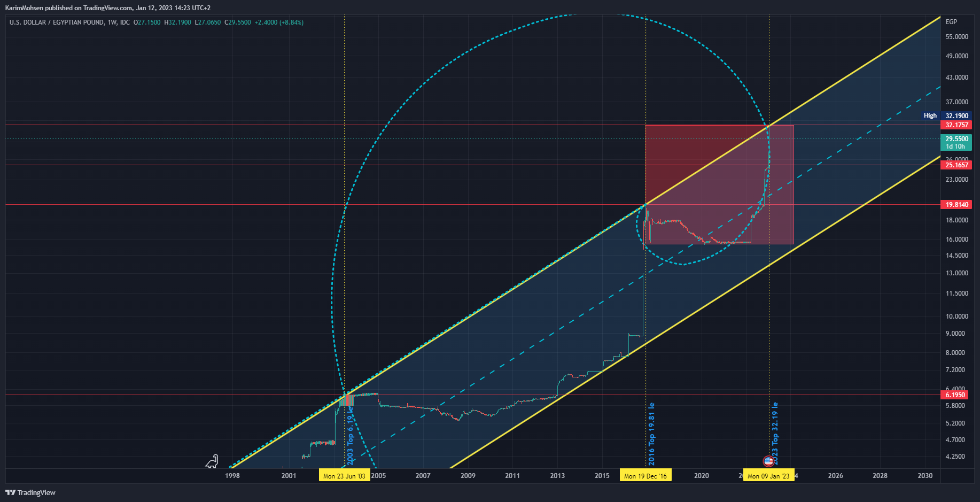
Task: Click the open value O27.1500
Action: [147, 22]
